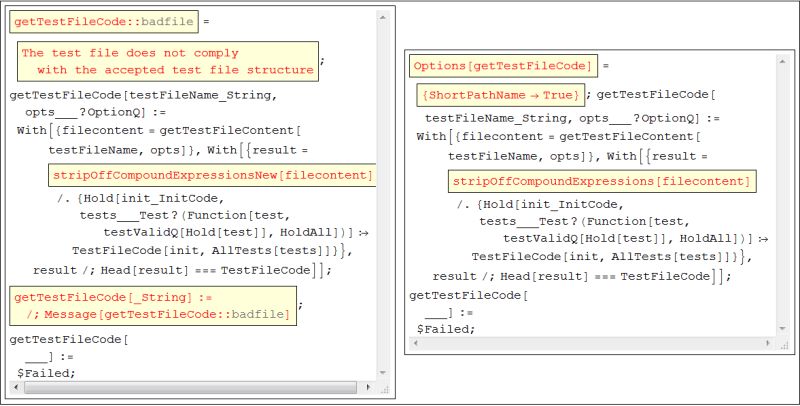800x406 pixels.
Task: Click 'opts___?OptionQ] :=' line in left pane
Action: coord(95,112)
